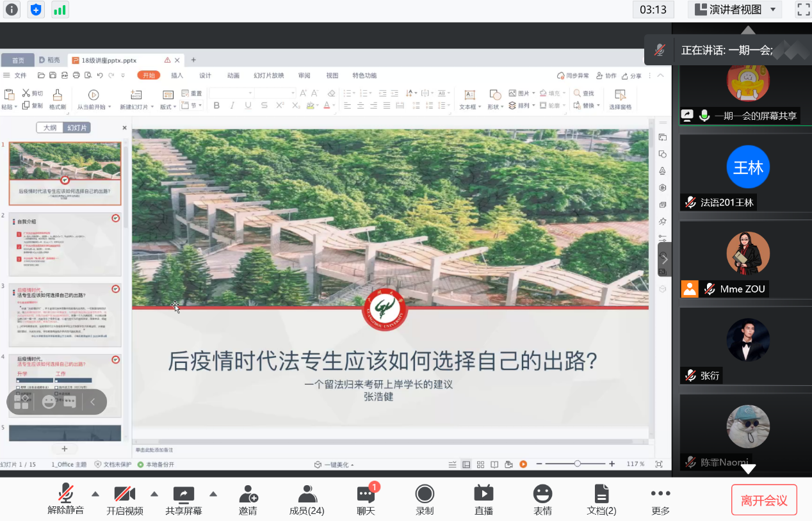Open the chat (聊天) panel
This screenshot has height=521, width=812.
coord(366,499)
